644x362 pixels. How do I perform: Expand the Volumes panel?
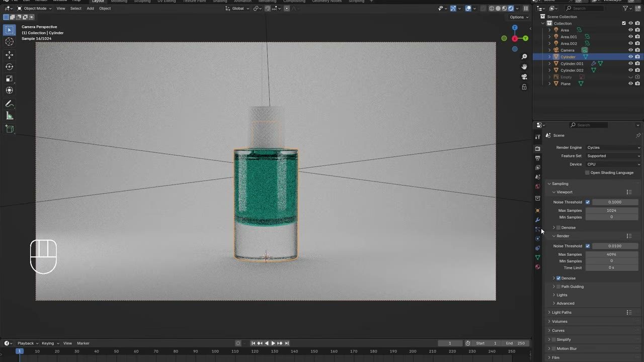pos(559,321)
